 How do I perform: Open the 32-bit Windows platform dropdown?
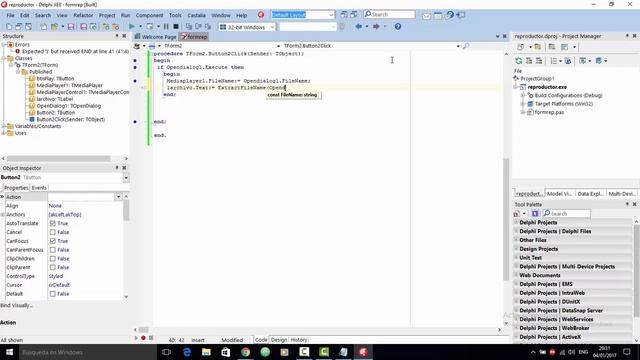272,27
